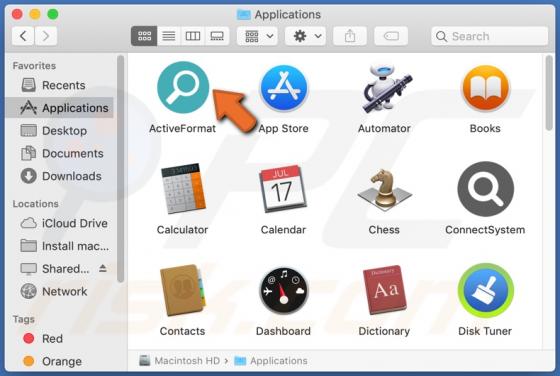Click the sidebar vertical scrollbar
The height and width of the screenshot is (376, 560).
coord(121,168)
